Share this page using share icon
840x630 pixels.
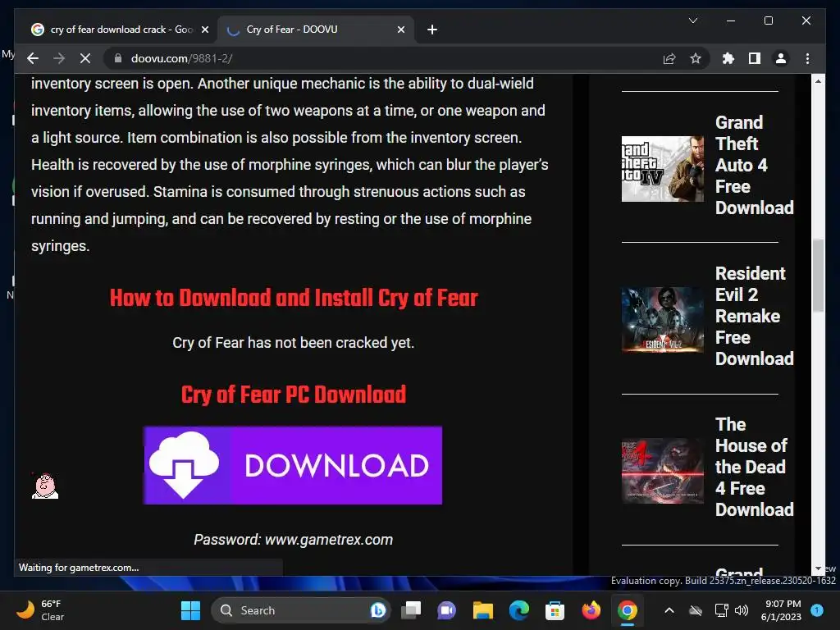click(x=669, y=58)
